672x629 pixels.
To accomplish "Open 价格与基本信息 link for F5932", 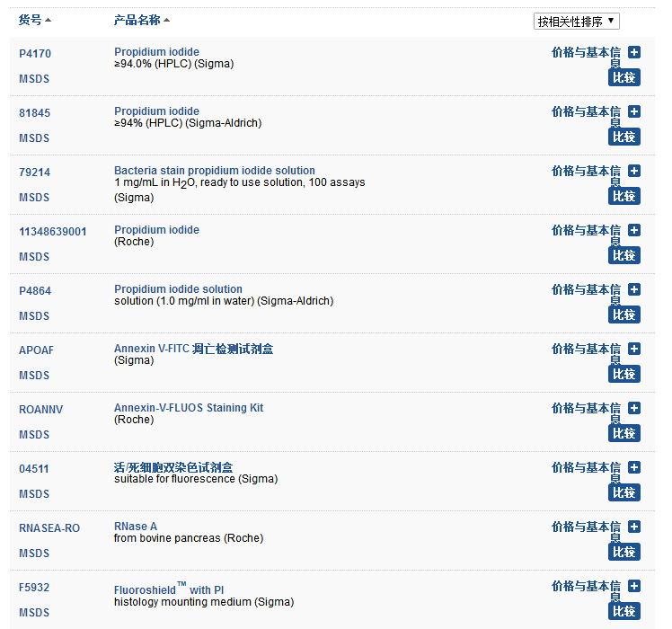I will click(x=586, y=590).
